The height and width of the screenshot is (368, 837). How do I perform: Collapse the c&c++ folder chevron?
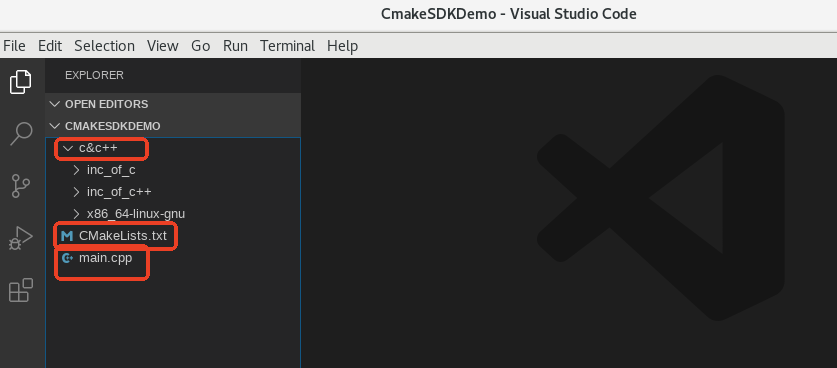67,148
